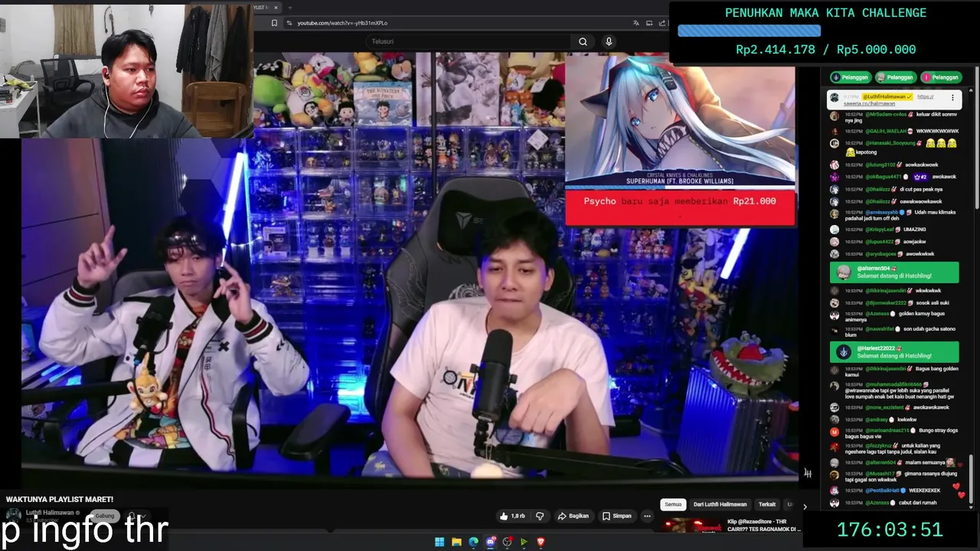Open a new browser tab
This screenshot has width=980, height=551.
292,8
